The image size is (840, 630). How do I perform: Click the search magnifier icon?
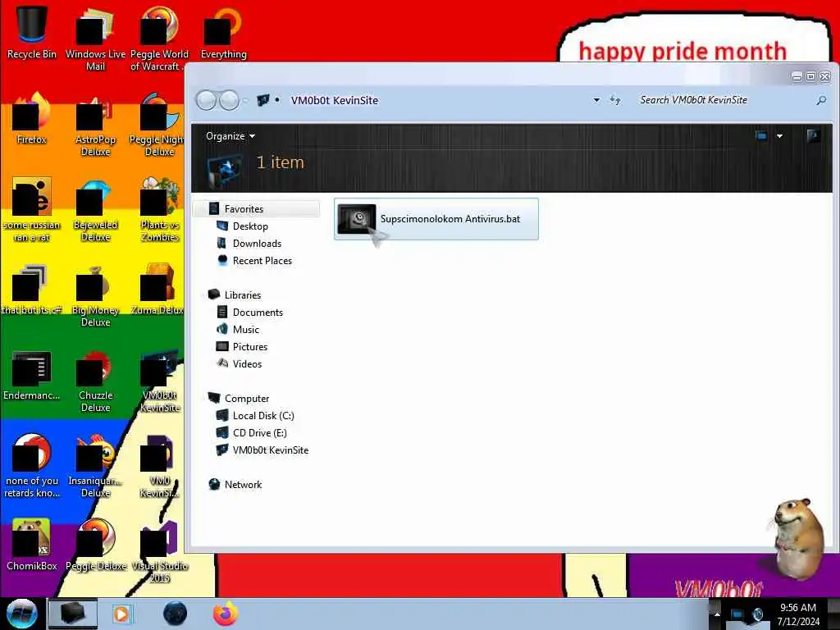820,100
